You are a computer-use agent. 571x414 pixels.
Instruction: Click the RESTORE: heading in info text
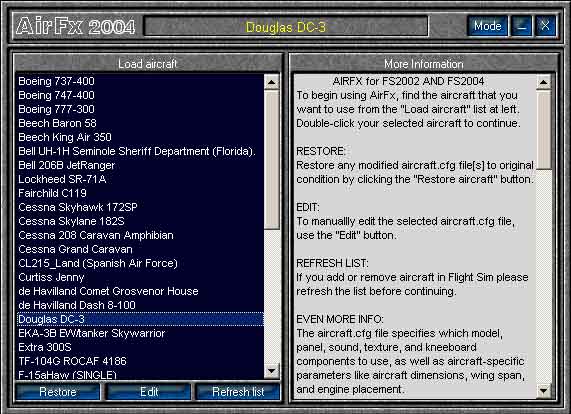(x=320, y=151)
